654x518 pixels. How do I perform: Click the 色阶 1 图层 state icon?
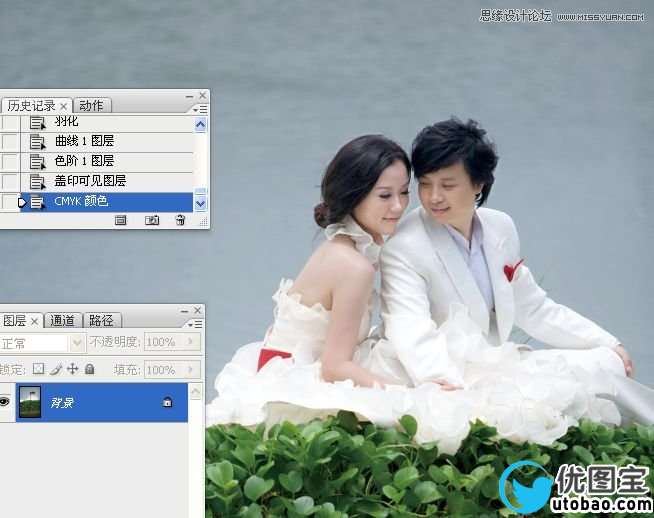(x=38, y=162)
